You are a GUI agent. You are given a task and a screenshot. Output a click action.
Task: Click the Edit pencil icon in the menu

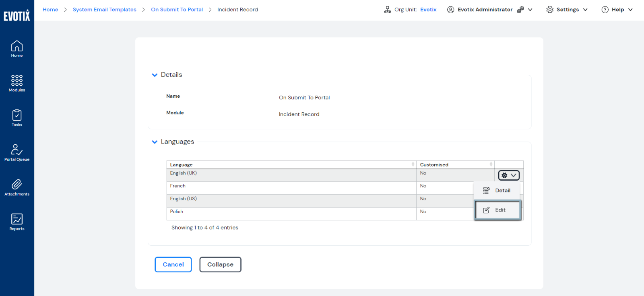click(x=486, y=210)
